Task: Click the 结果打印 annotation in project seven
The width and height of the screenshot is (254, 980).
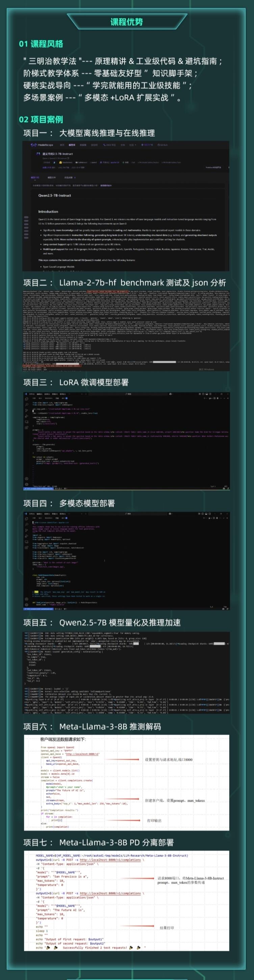Action: (x=167, y=928)
